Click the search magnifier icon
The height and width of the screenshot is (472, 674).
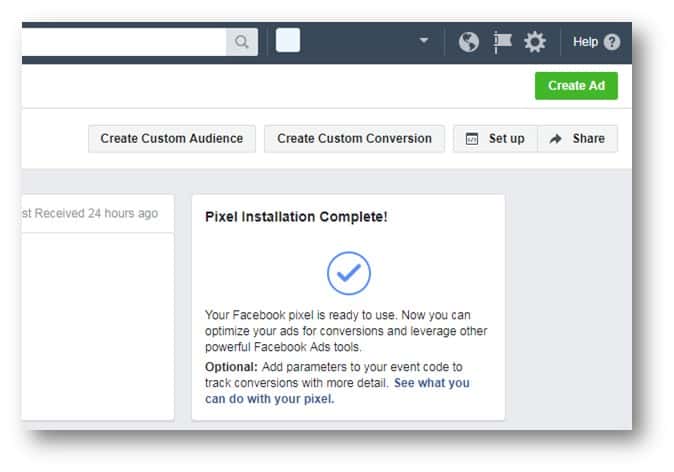(242, 42)
